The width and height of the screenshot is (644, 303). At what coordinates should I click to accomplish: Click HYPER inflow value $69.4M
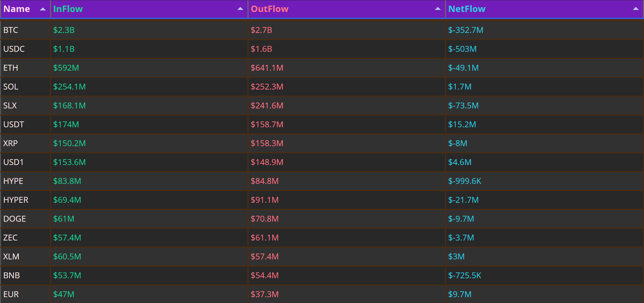pyautogui.click(x=67, y=200)
